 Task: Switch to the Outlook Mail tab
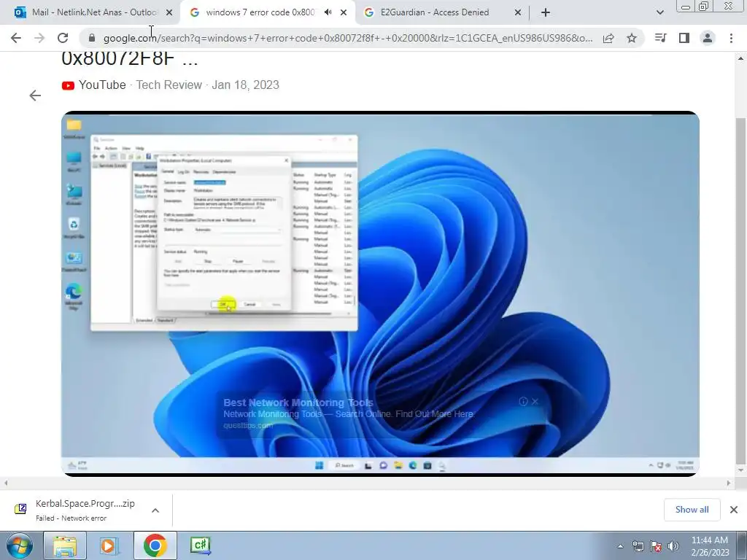tap(93, 12)
